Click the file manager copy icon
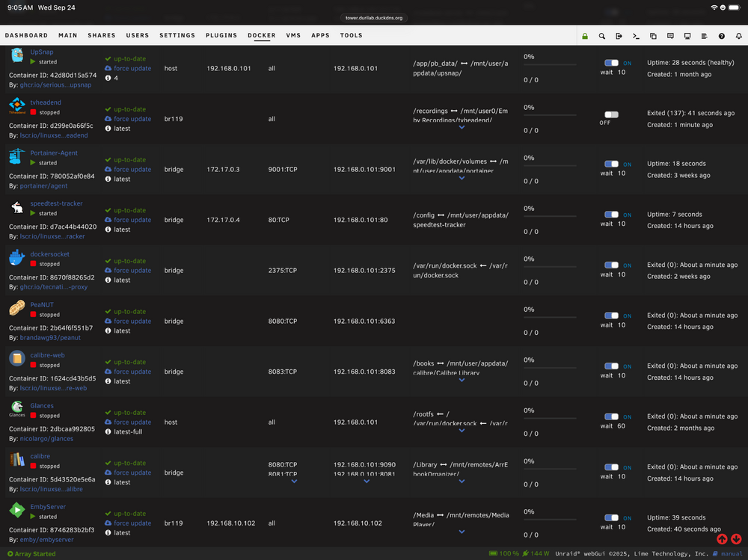The image size is (748, 560). (x=653, y=36)
